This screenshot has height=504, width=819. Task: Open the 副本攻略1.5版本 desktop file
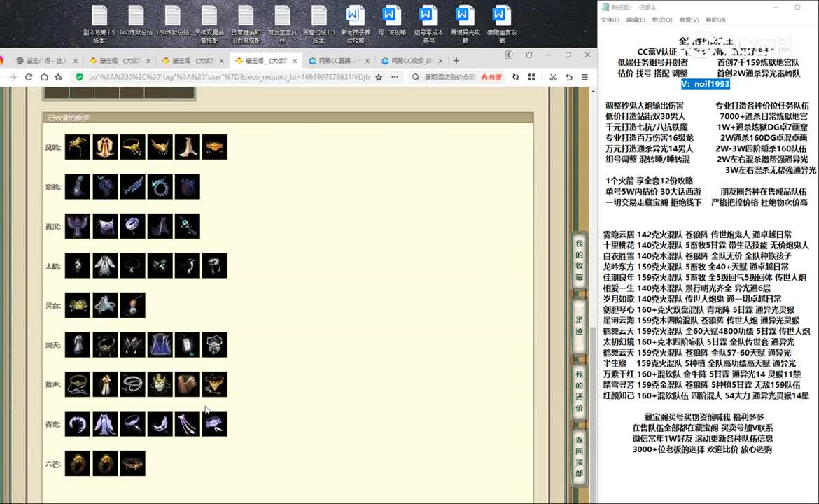pos(99,24)
